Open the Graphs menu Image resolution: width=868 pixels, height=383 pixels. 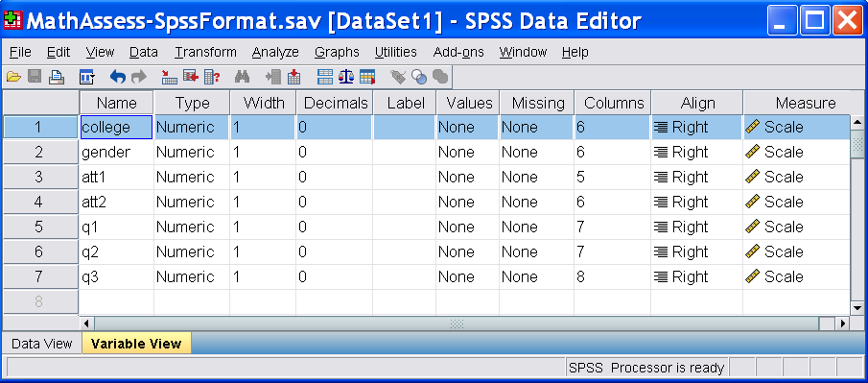(x=337, y=52)
